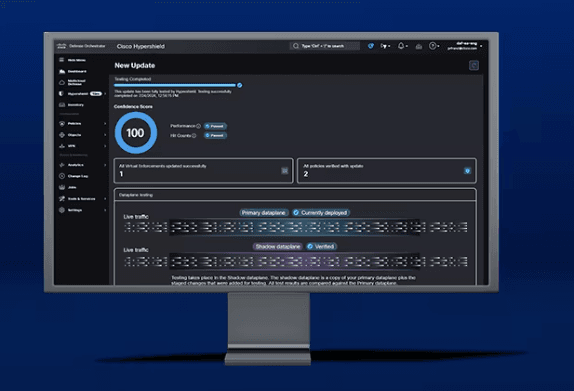Select the Multicloud Defense cloud icon
The height and width of the screenshot is (391, 574).
tap(62, 82)
